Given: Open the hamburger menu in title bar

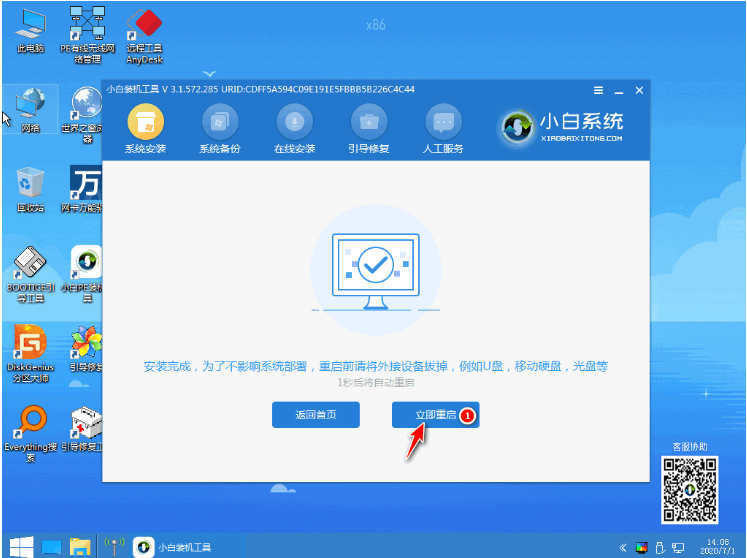Looking at the screenshot, I should tap(598, 90).
